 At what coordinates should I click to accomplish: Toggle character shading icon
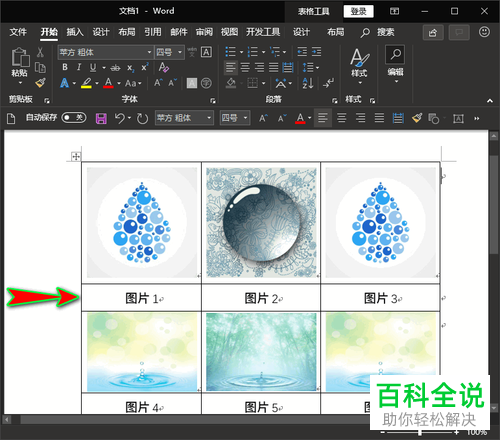(x=192, y=83)
